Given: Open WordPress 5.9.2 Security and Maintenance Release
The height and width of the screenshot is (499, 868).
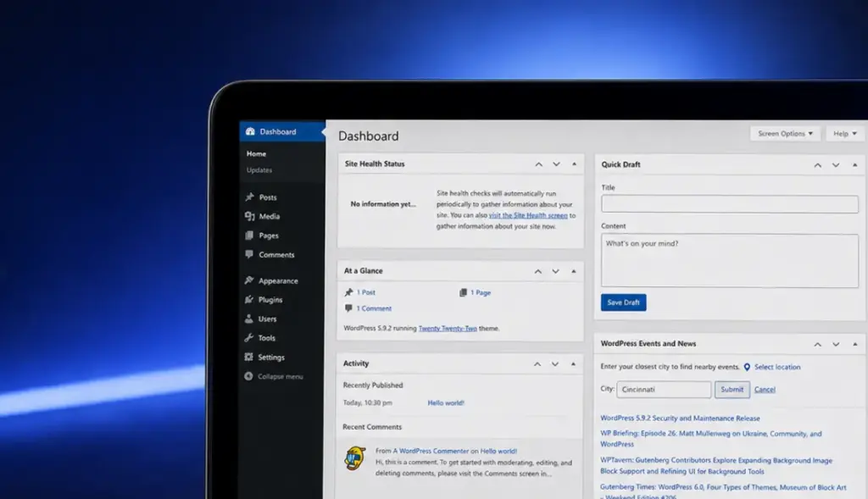Looking at the screenshot, I should [680, 419].
